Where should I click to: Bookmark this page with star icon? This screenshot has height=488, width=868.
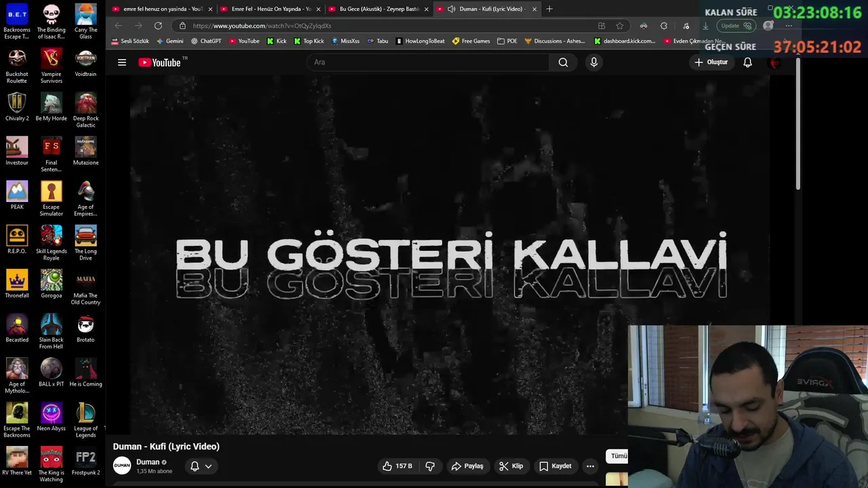tap(620, 26)
